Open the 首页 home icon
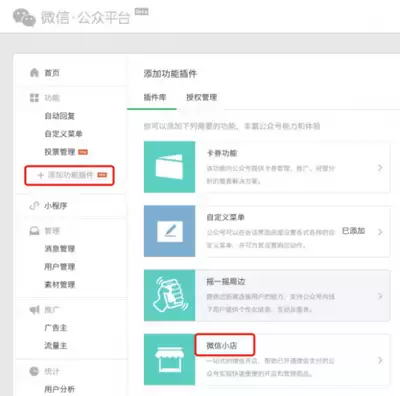The width and height of the screenshot is (400, 396). [34, 72]
